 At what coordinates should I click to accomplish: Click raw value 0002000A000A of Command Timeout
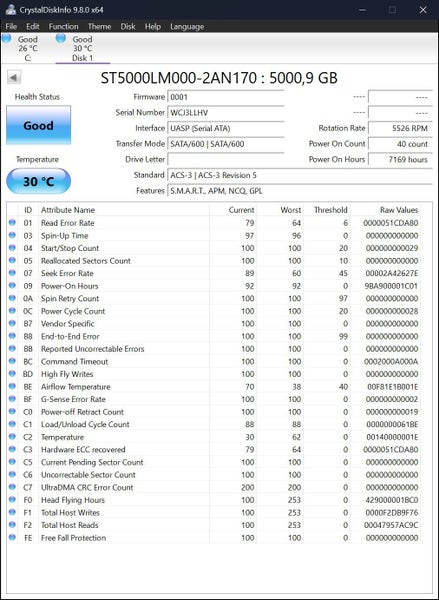[x=392, y=361]
